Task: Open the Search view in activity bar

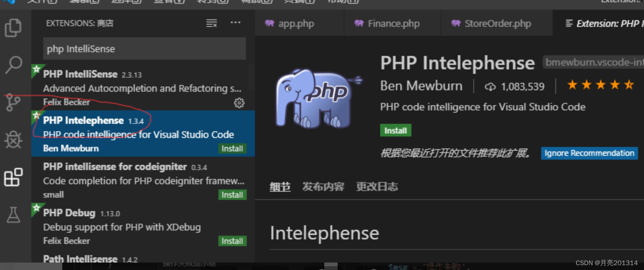Action: pos(13,65)
